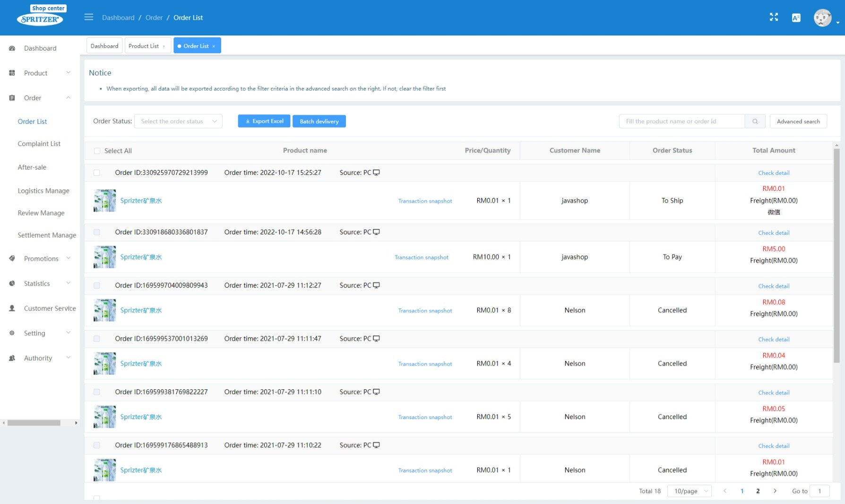
Task: Click the Dashboard breadcrumb link
Action: 118,17
